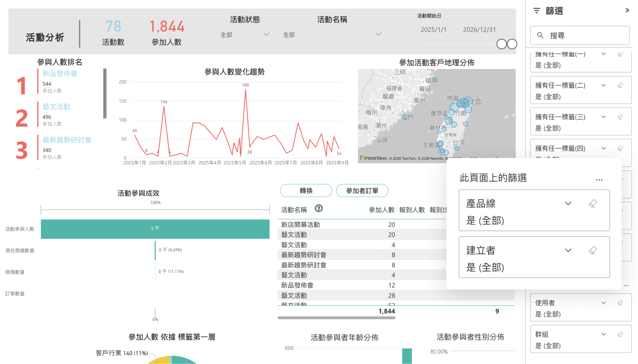Clear the 擁有任一標籤(三) filter eraser
Viewport: 638px width, 364px height.
click(620, 117)
